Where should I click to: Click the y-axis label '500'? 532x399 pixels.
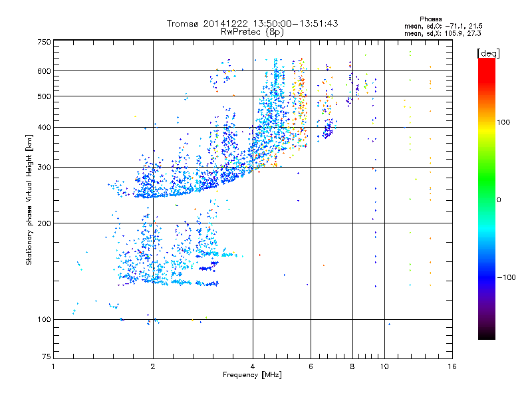44,96
